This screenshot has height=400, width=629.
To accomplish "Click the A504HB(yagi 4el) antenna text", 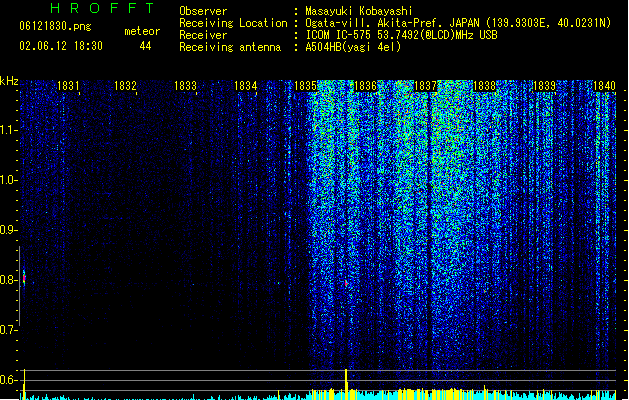I will point(353,47).
